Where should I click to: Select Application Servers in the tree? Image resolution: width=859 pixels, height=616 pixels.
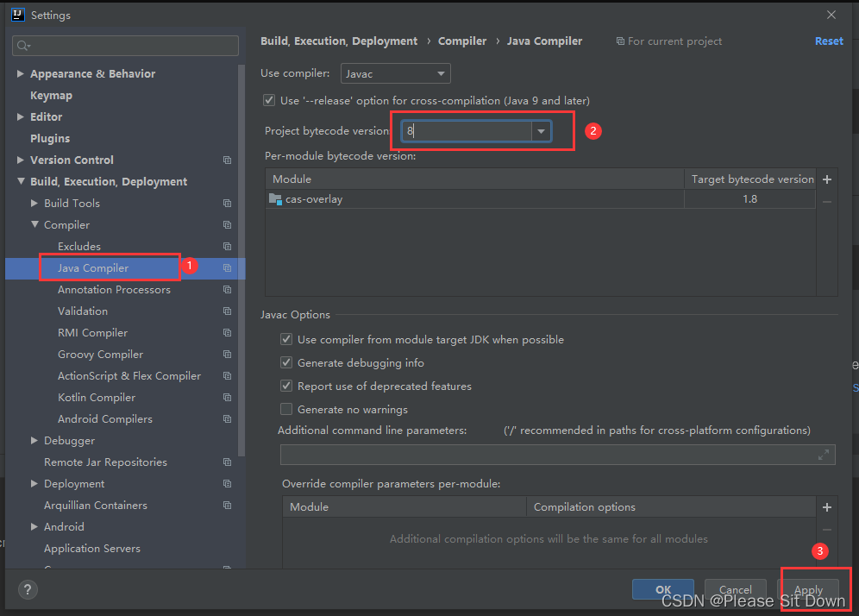click(x=92, y=549)
